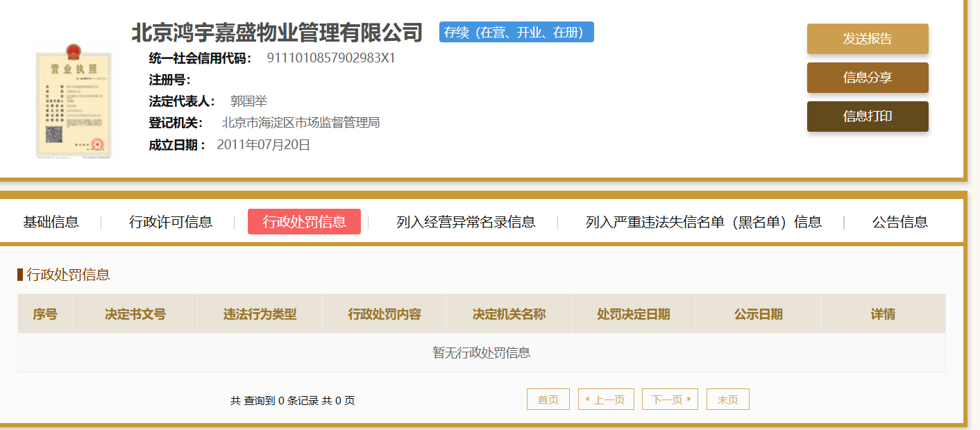Jump to last page via 末页

tap(728, 399)
